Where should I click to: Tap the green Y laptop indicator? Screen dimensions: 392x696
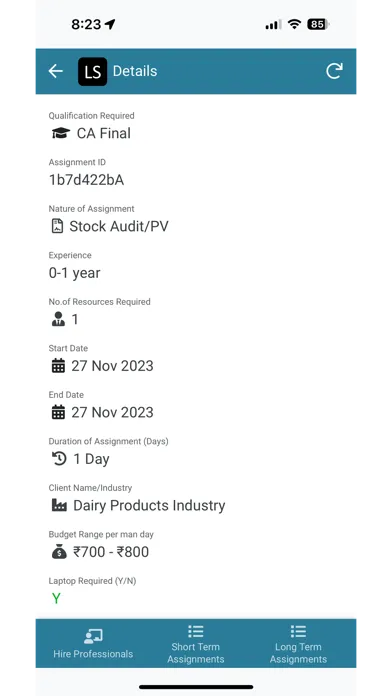[x=56, y=598]
